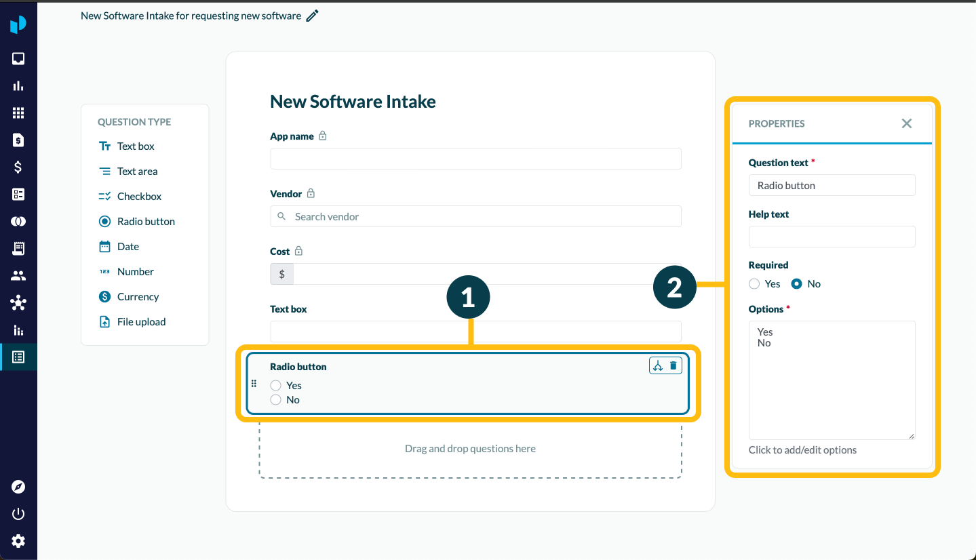Open the inbox icon in left sidebar

pos(18,59)
